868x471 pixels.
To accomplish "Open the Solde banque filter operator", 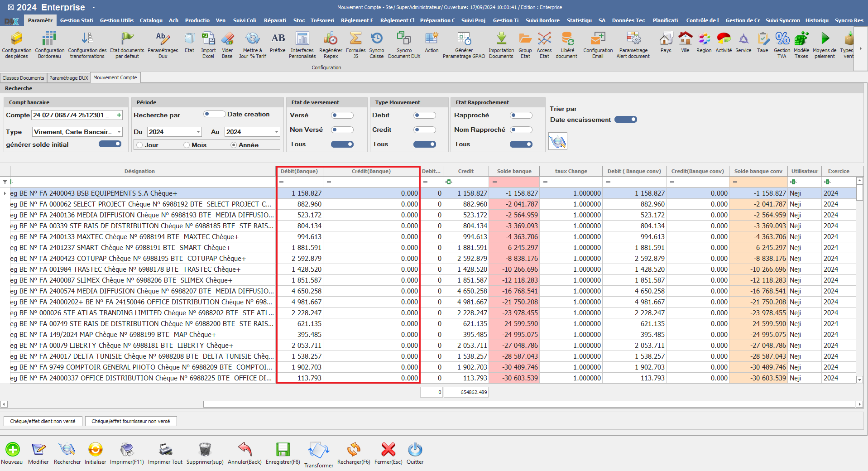I will 494,182.
